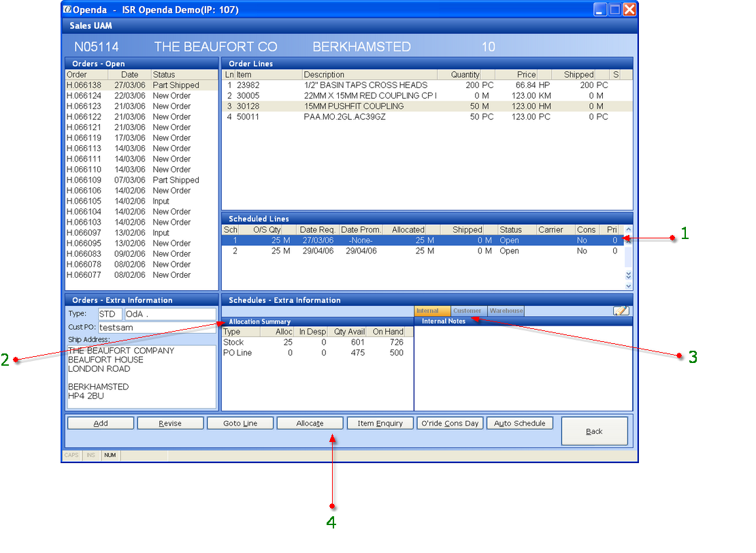
Task: Select schedule 2 dated 29/04/06
Action: point(423,251)
